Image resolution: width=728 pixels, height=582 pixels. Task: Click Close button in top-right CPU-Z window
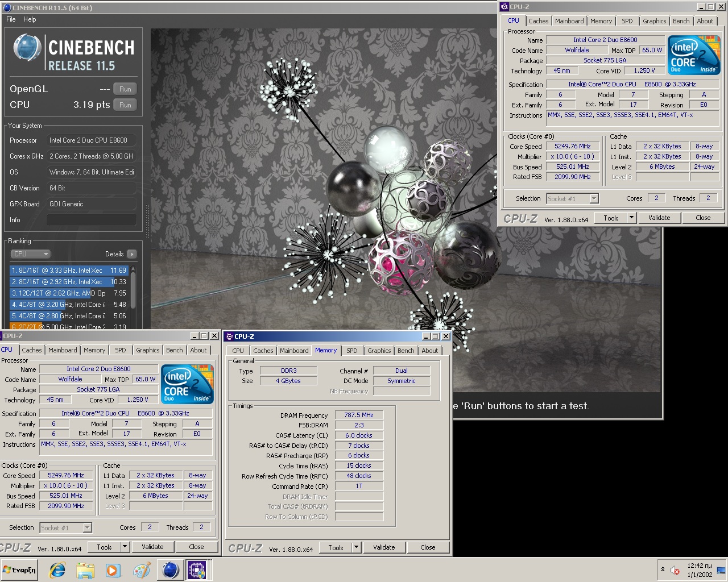pos(703,218)
